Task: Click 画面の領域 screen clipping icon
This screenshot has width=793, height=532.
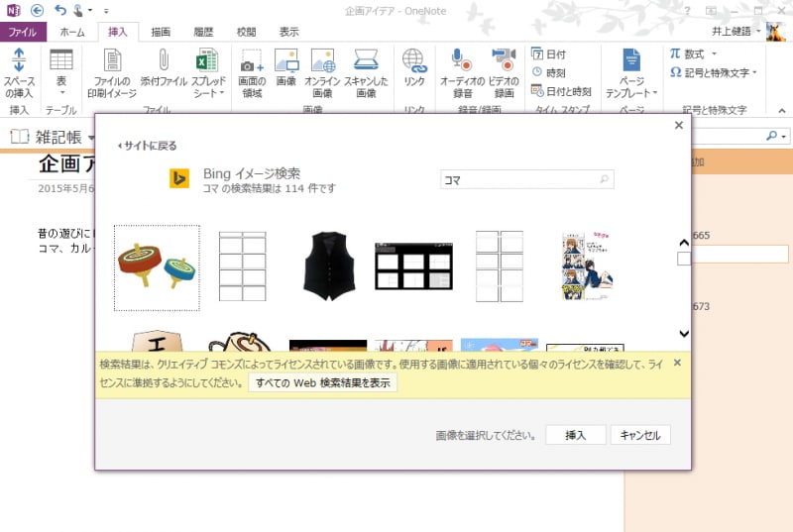Action: (252, 60)
